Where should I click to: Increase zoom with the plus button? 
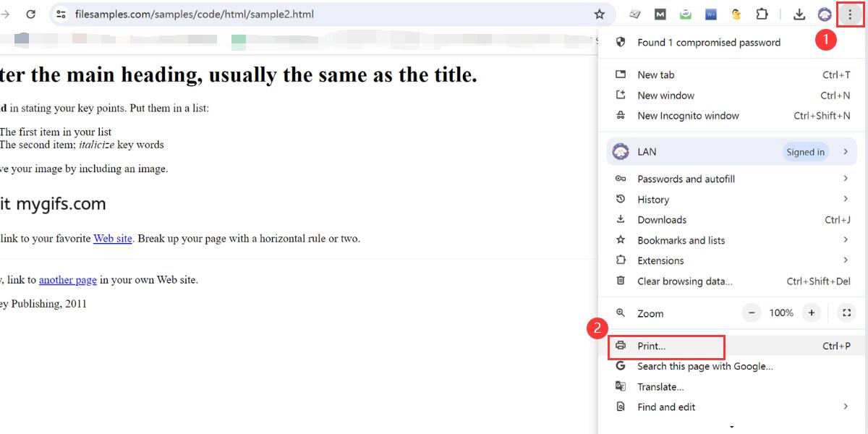[x=811, y=312]
